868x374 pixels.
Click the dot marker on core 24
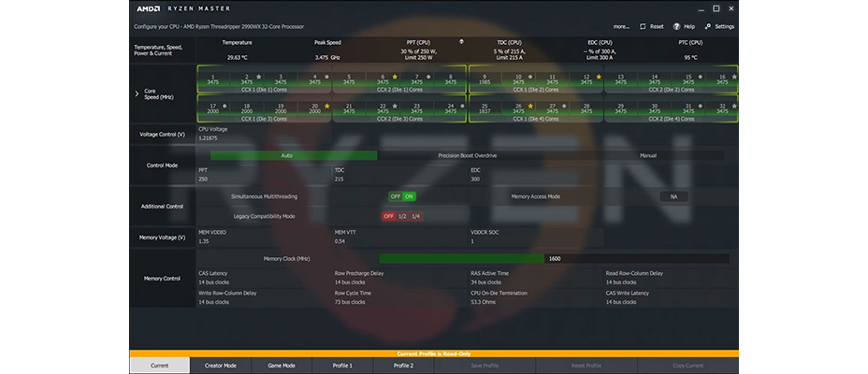pos(462,106)
